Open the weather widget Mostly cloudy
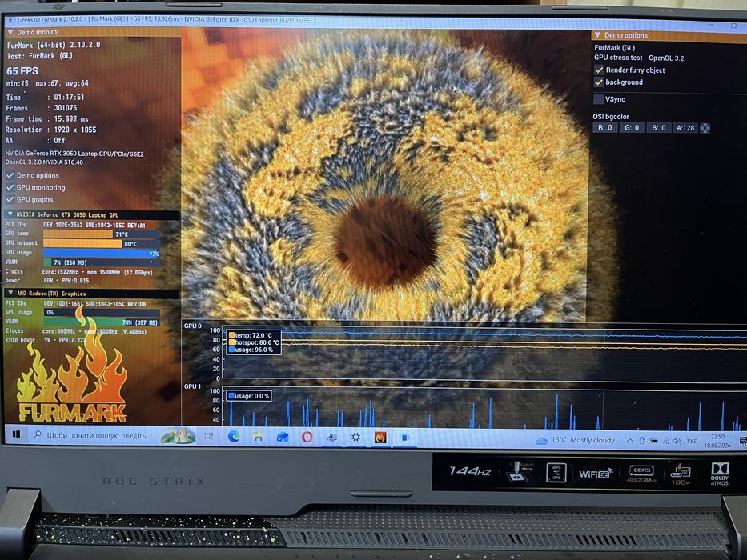Screen dimensions: 747x560 tap(575, 440)
